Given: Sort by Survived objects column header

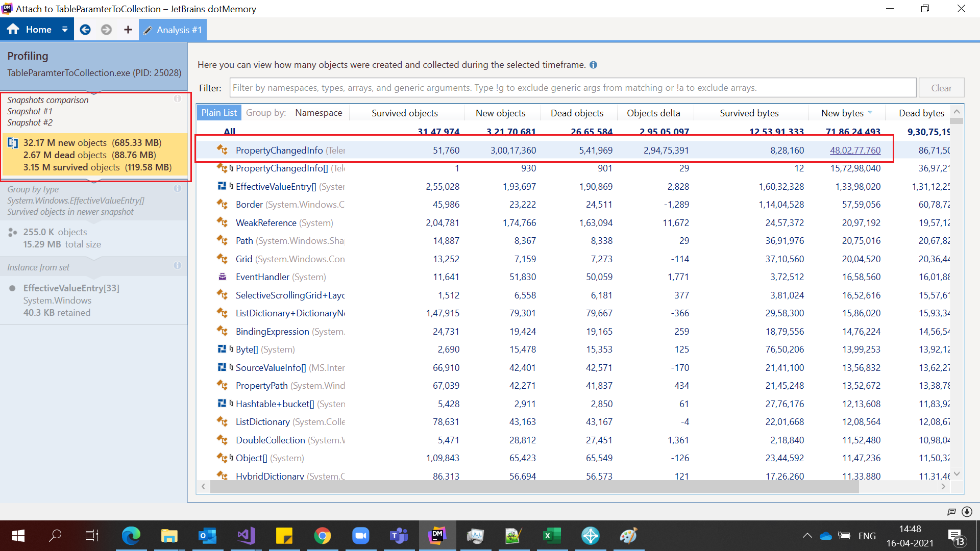Looking at the screenshot, I should pyautogui.click(x=404, y=113).
